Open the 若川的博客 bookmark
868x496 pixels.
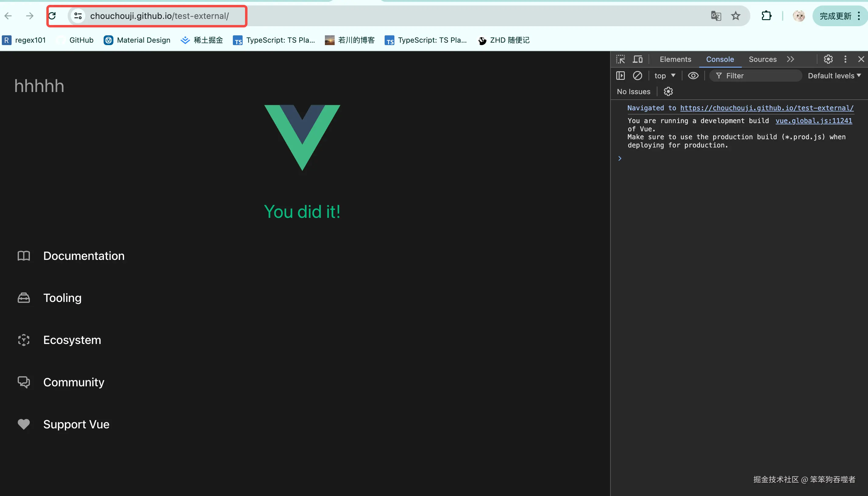(x=350, y=40)
